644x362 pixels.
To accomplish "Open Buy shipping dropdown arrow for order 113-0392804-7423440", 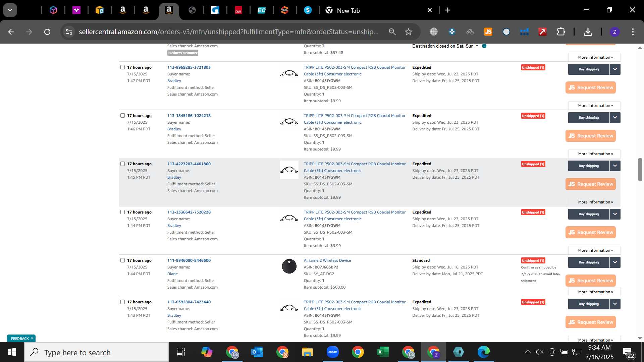I will [x=615, y=304].
